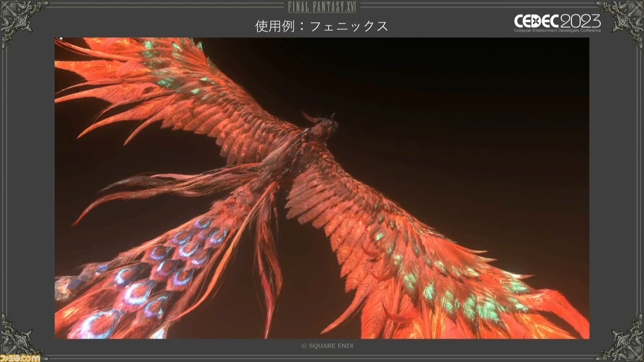The image size is (644, 362).
Task: Click the CEDEC 2023 logo
Action: coord(557,23)
